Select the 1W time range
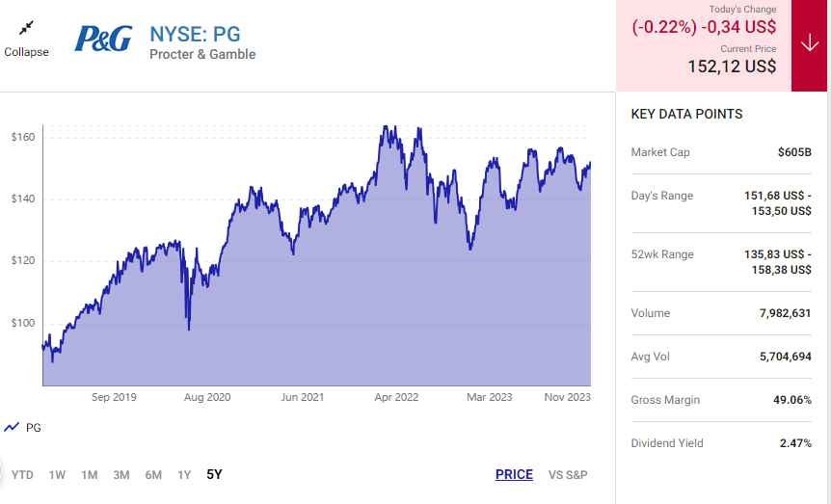The width and height of the screenshot is (831, 504). pos(57,474)
